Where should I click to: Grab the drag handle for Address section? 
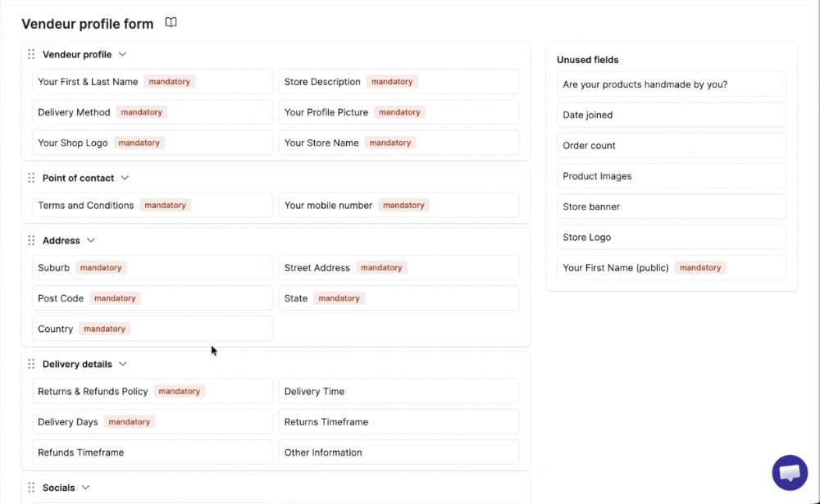click(x=31, y=240)
